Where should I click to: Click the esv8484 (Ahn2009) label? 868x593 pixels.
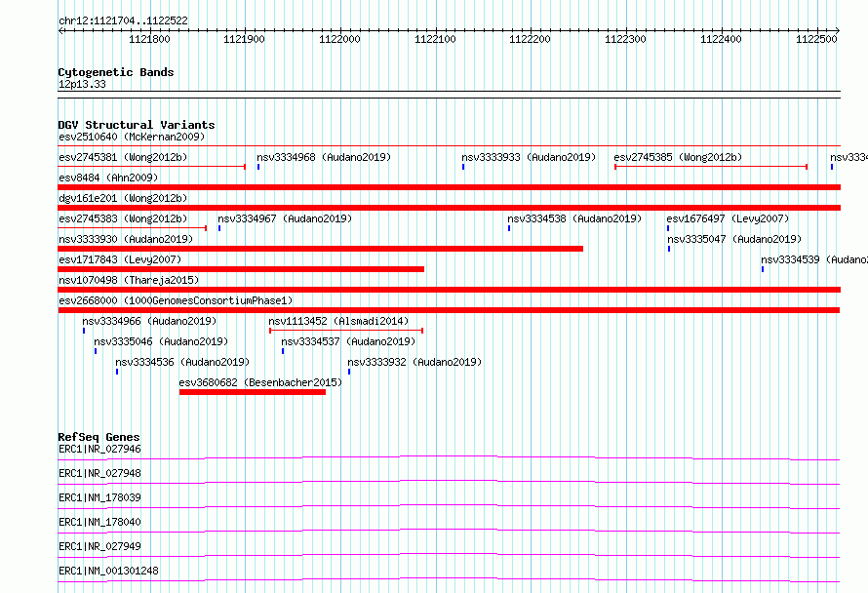pos(108,178)
